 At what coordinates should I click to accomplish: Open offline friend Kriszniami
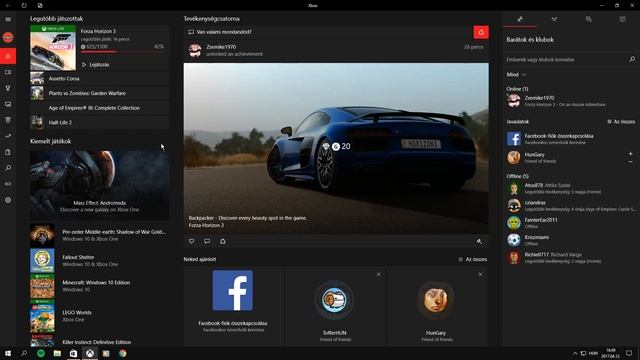coord(571,240)
